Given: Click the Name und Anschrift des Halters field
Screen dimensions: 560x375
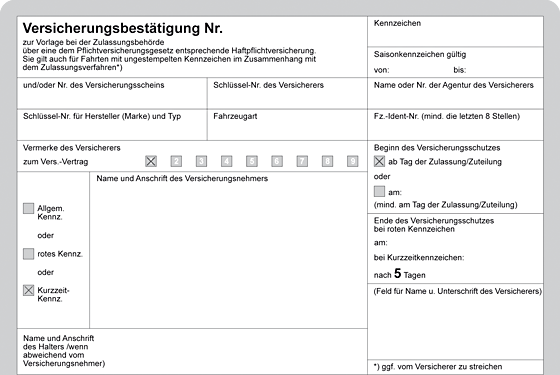Looking at the screenshot, I should click(x=192, y=352).
